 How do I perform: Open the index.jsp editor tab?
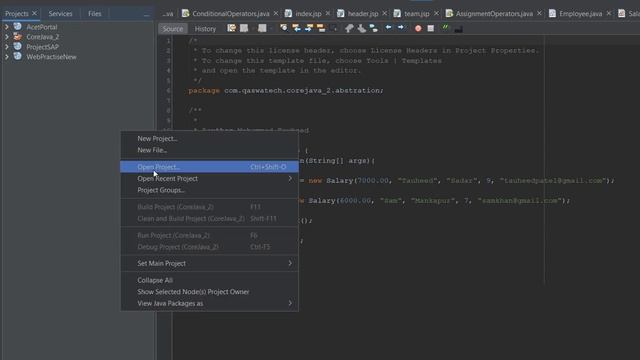[308, 13]
